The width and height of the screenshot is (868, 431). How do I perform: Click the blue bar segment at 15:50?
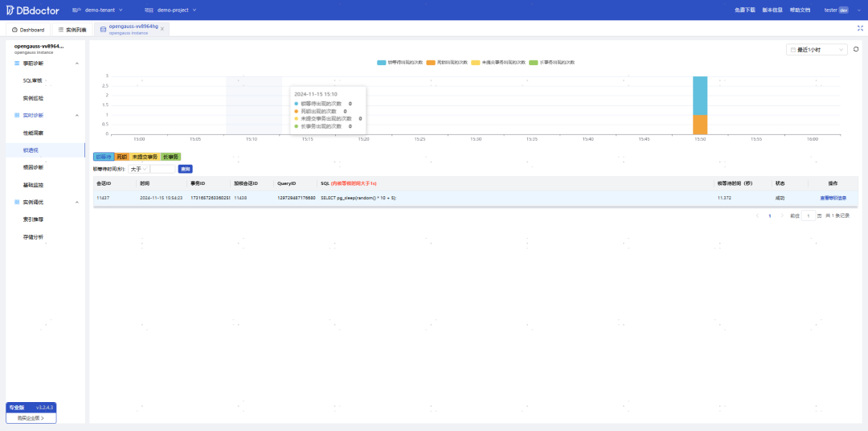[700, 95]
